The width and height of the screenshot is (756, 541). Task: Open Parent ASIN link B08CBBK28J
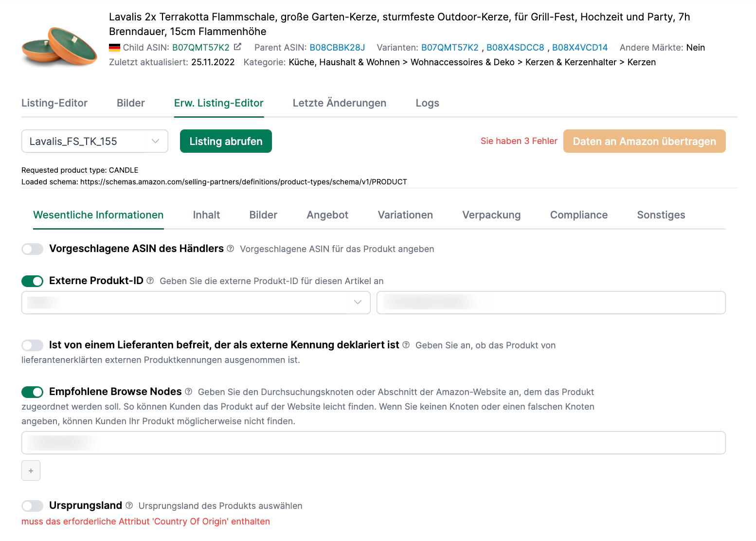click(x=337, y=48)
